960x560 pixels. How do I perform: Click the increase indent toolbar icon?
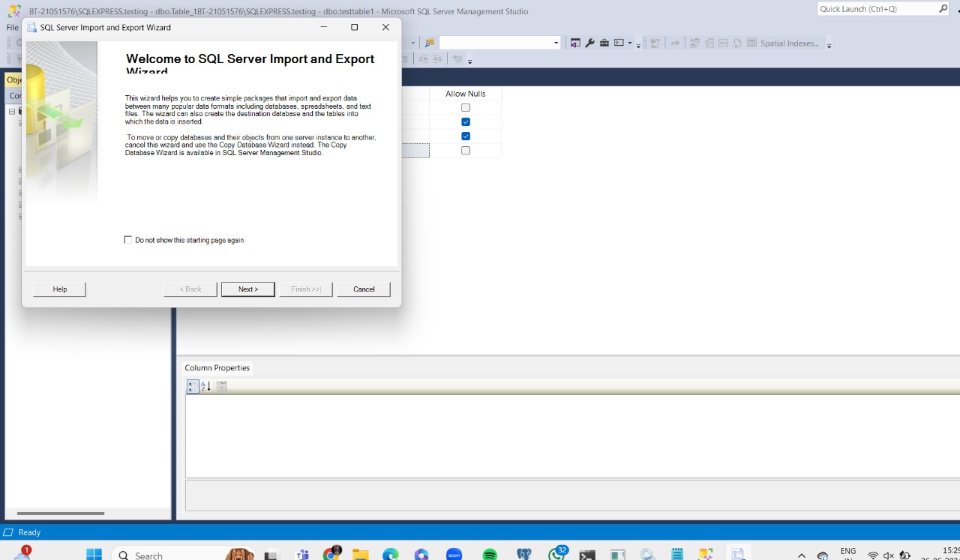[437, 58]
